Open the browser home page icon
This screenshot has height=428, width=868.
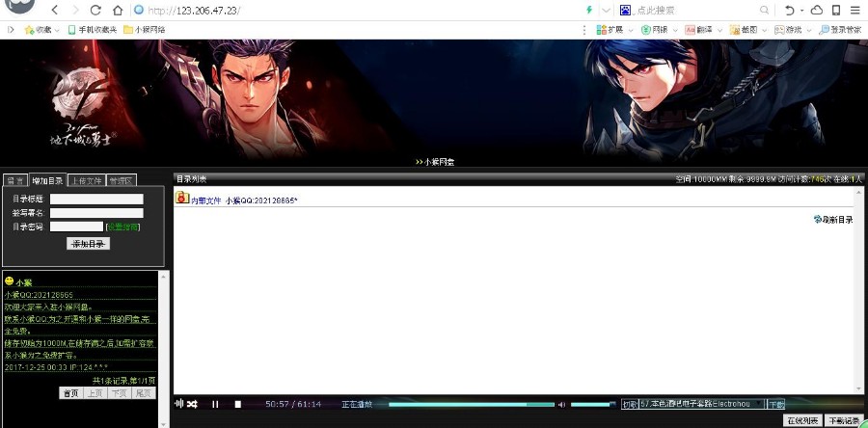(x=118, y=10)
